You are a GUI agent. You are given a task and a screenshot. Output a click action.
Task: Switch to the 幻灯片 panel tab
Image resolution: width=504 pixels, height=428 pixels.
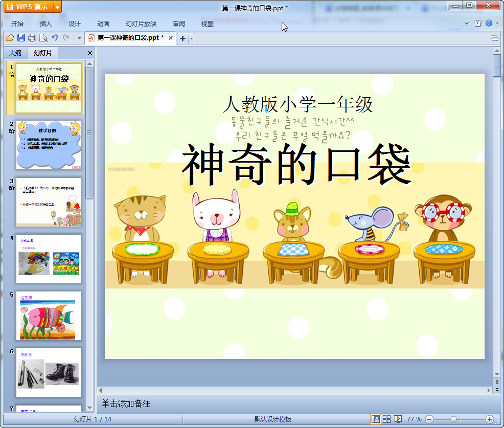43,53
